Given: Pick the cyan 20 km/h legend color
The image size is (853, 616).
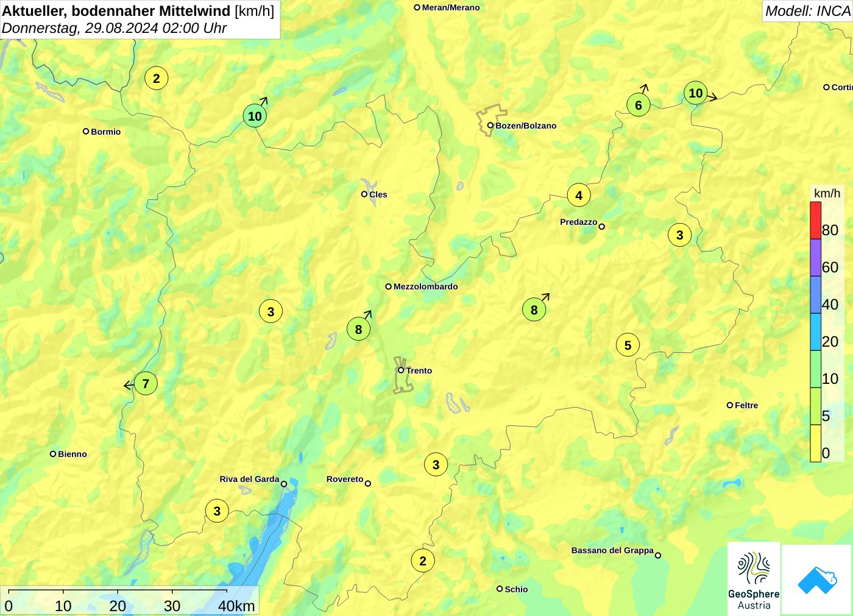Looking at the screenshot, I should click(815, 332).
